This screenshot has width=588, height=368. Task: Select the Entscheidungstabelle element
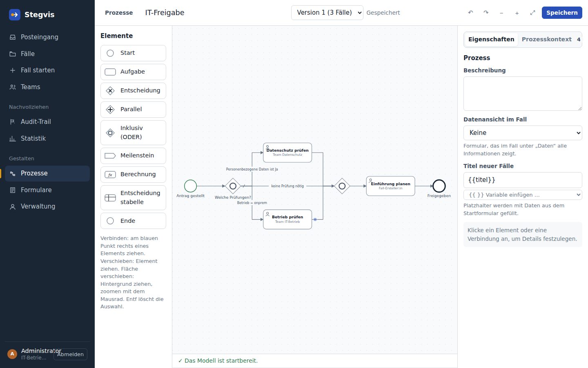point(133,198)
